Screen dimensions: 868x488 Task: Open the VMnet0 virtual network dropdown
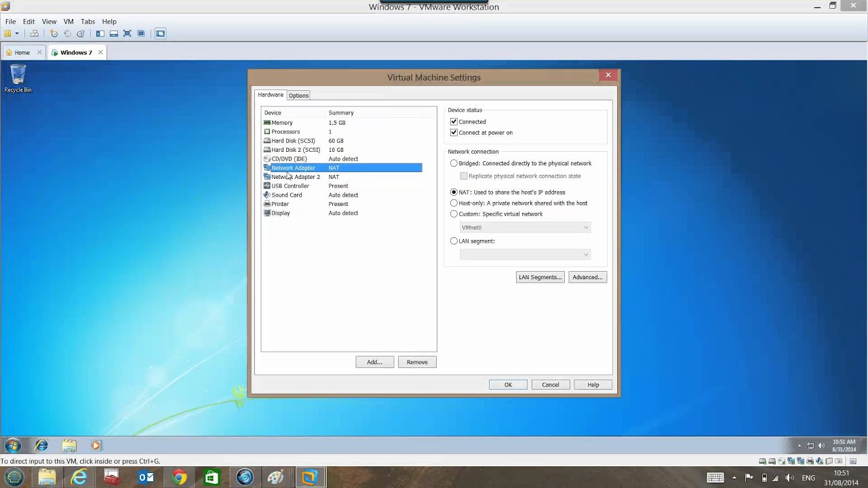pyautogui.click(x=525, y=228)
